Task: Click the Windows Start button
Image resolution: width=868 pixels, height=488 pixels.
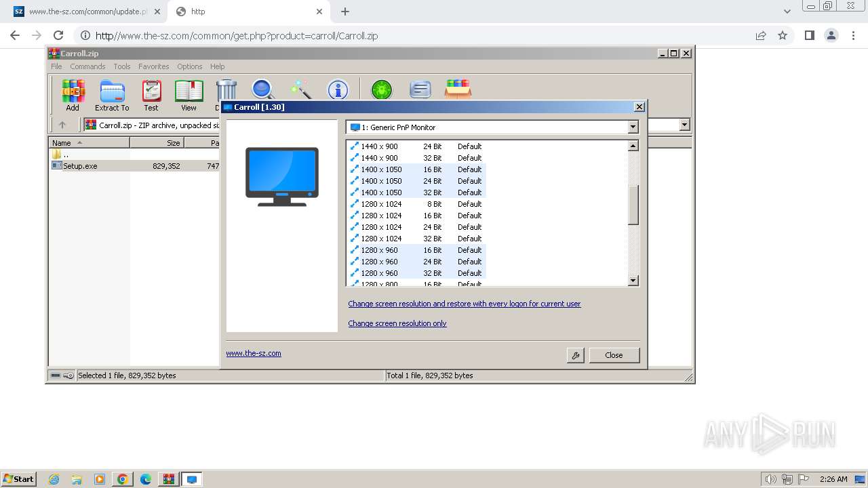Action: [19, 479]
